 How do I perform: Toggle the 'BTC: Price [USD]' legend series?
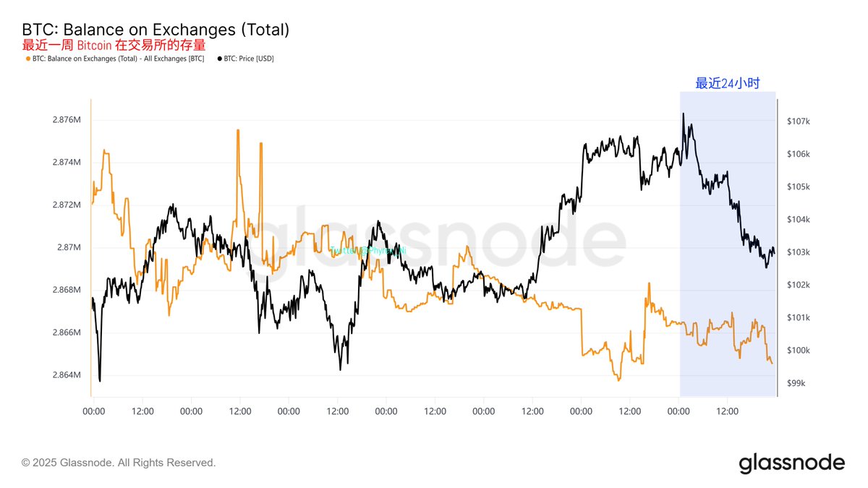[249, 59]
